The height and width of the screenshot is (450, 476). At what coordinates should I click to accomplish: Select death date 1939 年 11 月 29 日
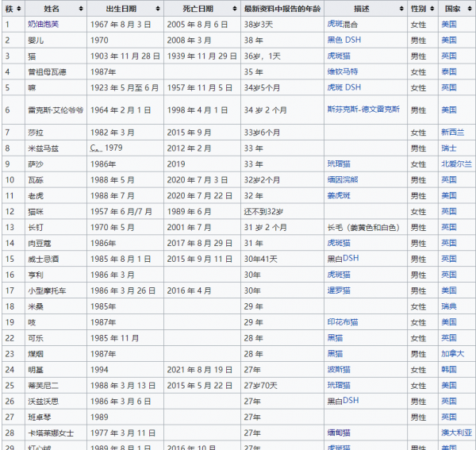[x=202, y=56]
